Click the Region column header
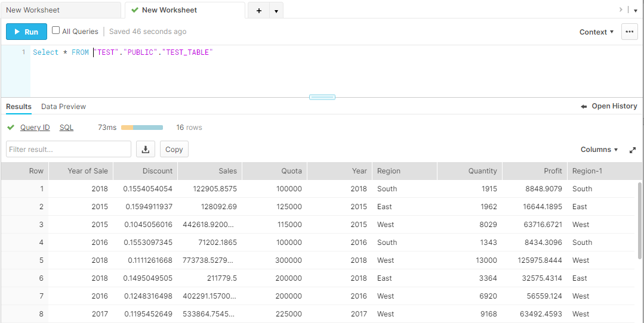The width and height of the screenshot is (644, 323). click(x=405, y=171)
